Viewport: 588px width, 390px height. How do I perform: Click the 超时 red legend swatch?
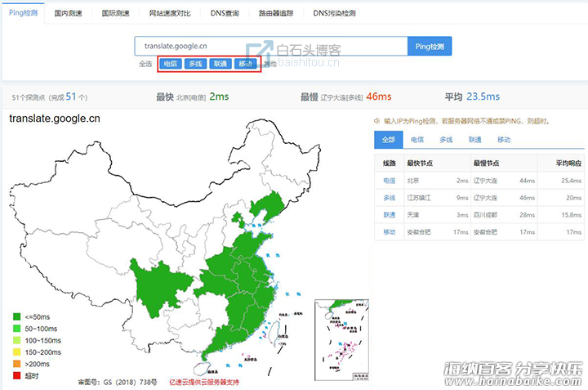pos(17,375)
